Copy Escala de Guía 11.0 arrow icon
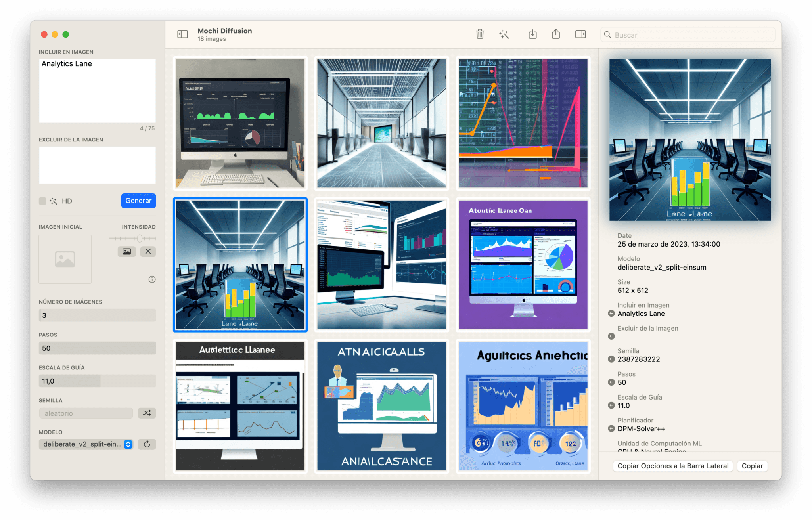The height and width of the screenshot is (520, 812). (x=611, y=405)
